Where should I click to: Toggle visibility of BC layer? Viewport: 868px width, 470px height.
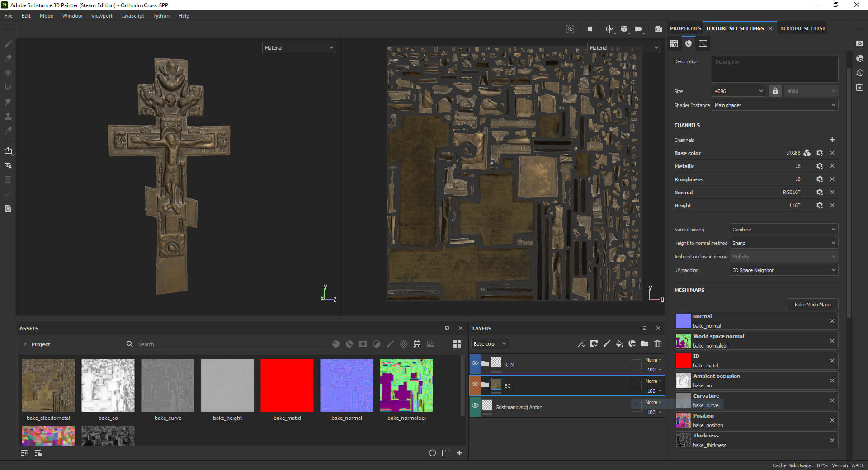tap(475, 385)
